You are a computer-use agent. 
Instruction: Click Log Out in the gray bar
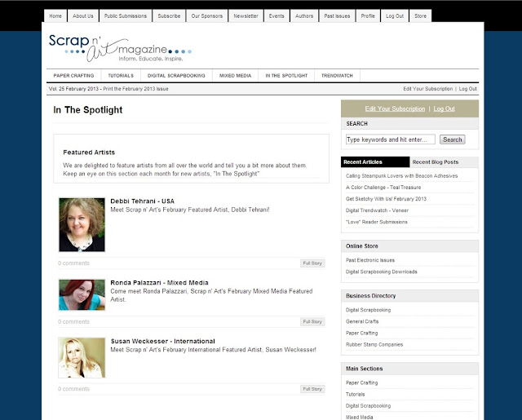point(467,89)
